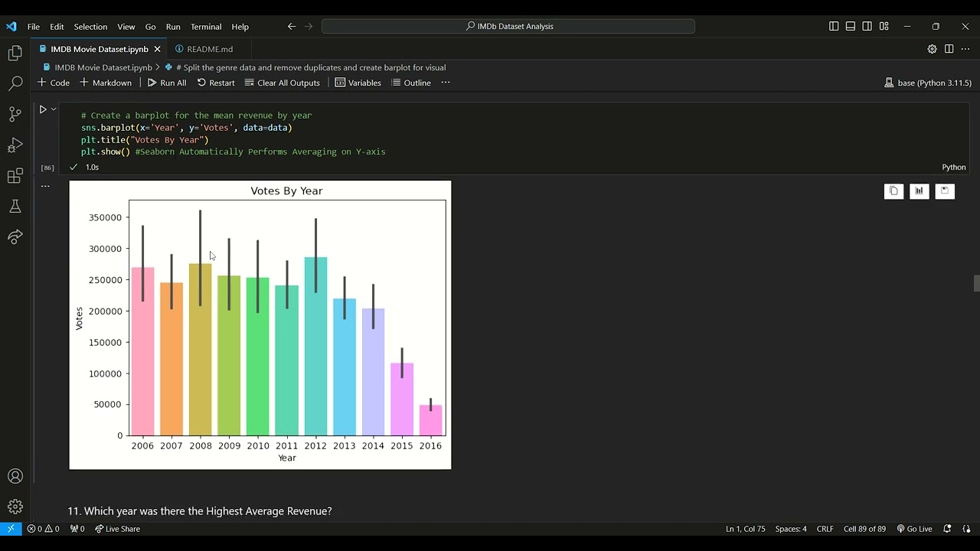Add a new Markdown cell
Image resolution: width=980 pixels, height=551 pixels.
[x=106, y=83]
